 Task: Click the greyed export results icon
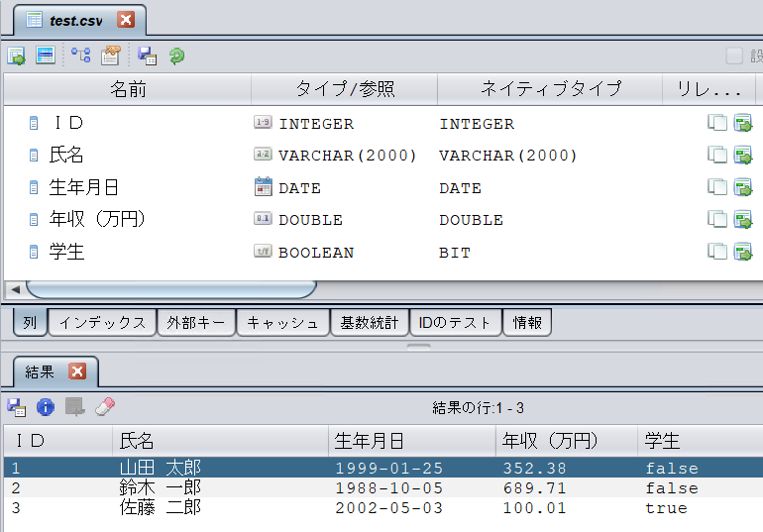pos(75,407)
